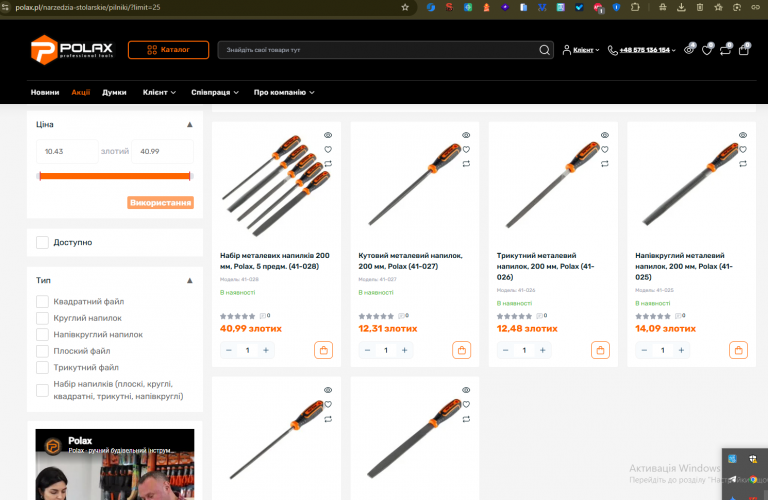The height and width of the screenshot is (500, 768).
Task: Click the maximum price field 40.99
Action: (163, 151)
